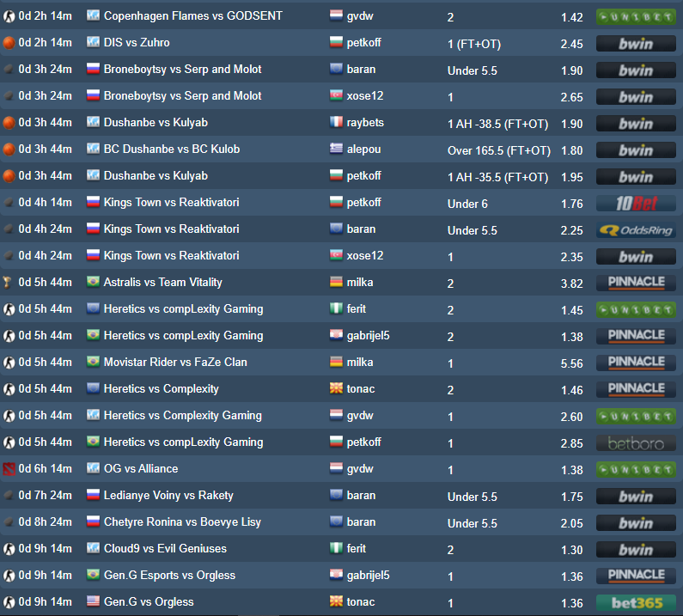Click the 3.82 odds value
The image size is (683, 616).
point(571,284)
